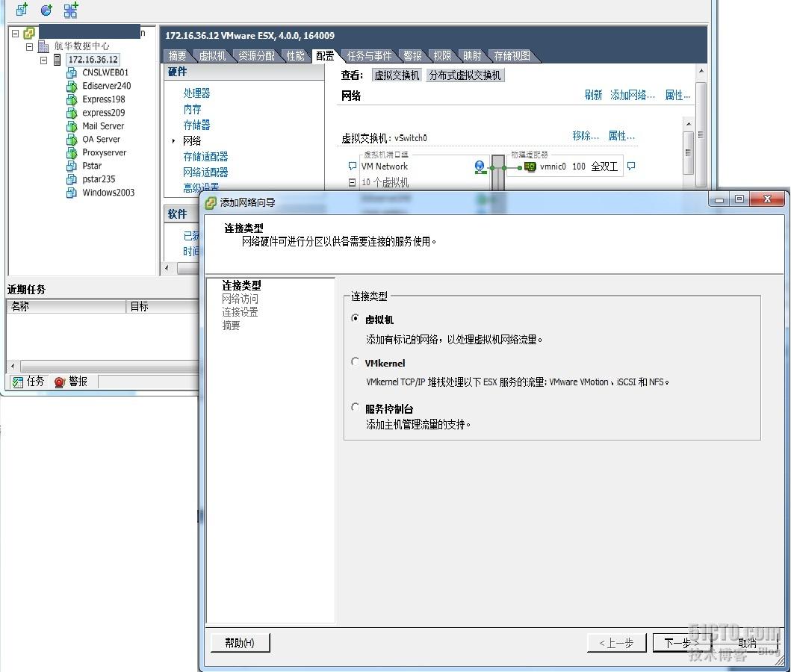Click the 取消 button in wizard
This screenshot has width=791, height=672.
point(748,643)
